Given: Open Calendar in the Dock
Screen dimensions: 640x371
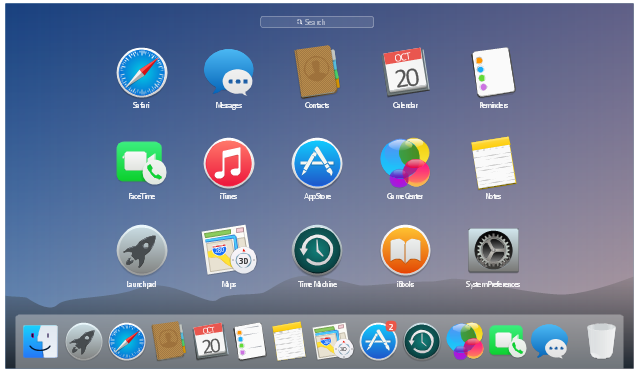Looking at the screenshot, I should (x=210, y=341).
